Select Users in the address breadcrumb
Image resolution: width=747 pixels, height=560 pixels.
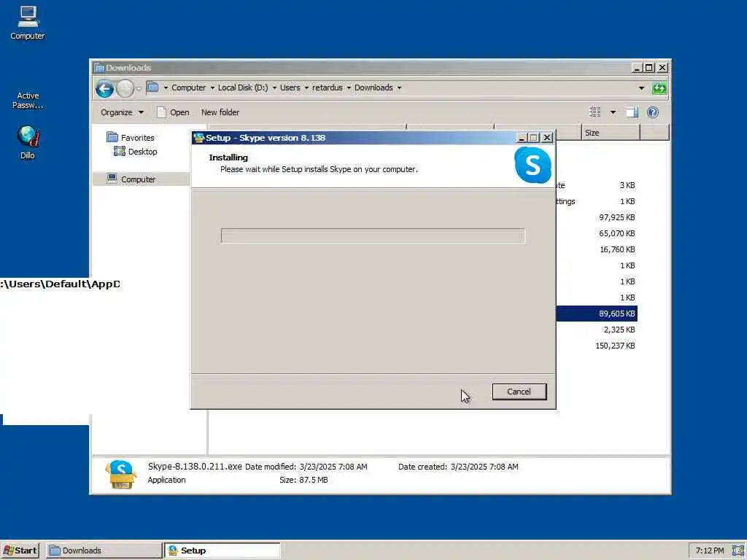click(x=290, y=87)
